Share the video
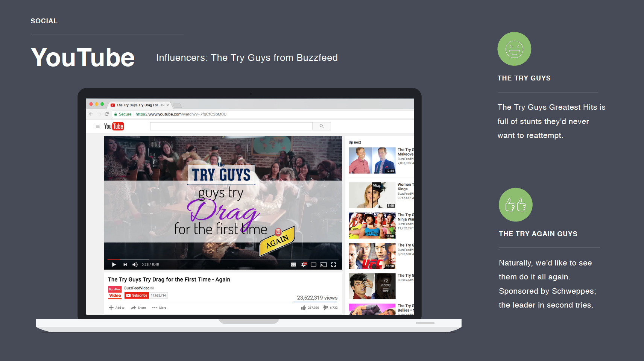This screenshot has height=361, width=644. coord(138,308)
